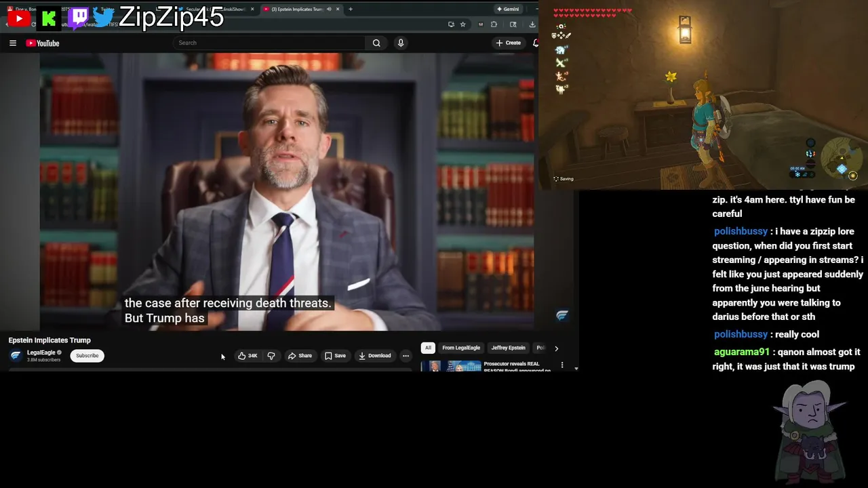Click the install/cast icon in address bar
868x488 pixels.
coord(451,24)
